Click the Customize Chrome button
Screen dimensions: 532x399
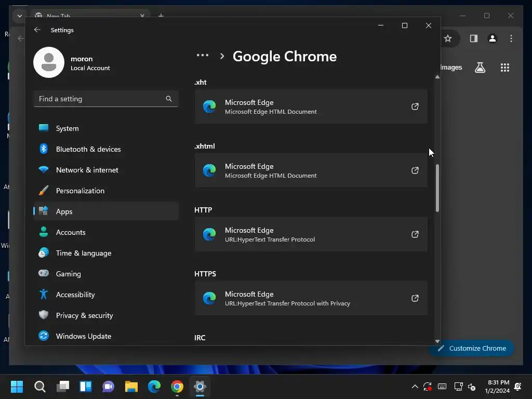pyautogui.click(x=472, y=348)
